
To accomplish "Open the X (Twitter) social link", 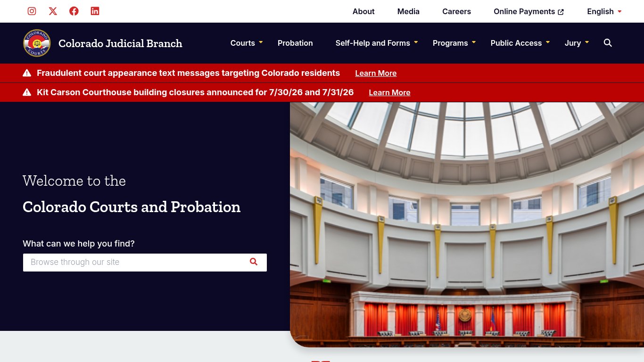I will pos(53,11).
